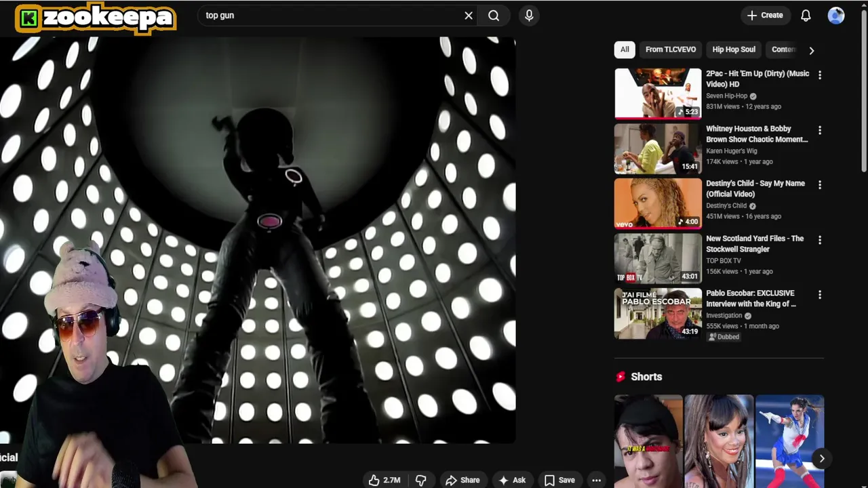Click the video player to pause
The width and height of the screenshot is (868, 488).
pyautogui.click(x=258, y=240)
